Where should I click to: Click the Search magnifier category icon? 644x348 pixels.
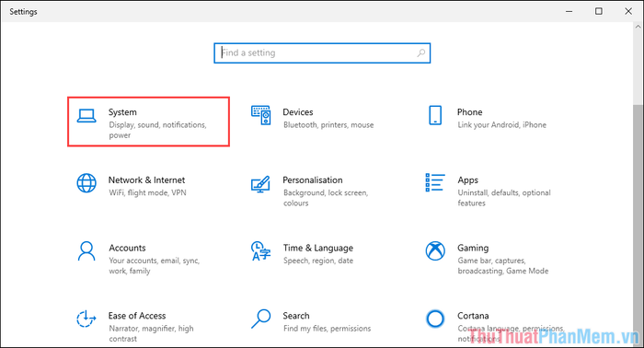(260, 319)
